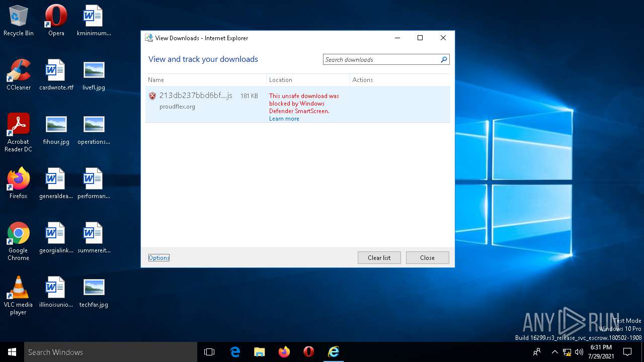Open CCleaner desktop shortcut

click(x=19, y=75)
